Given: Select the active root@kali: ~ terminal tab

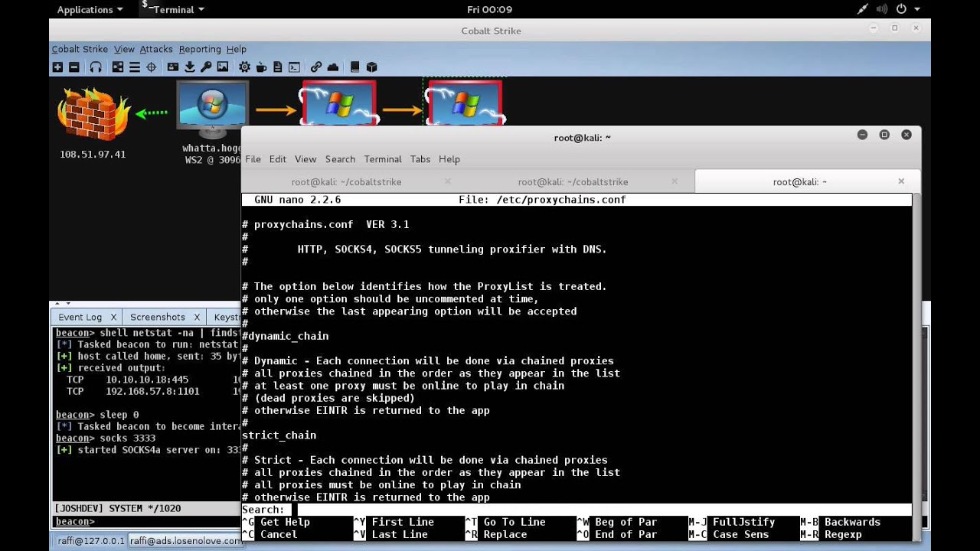Looking at the screenshot, I should pos(799,182).
